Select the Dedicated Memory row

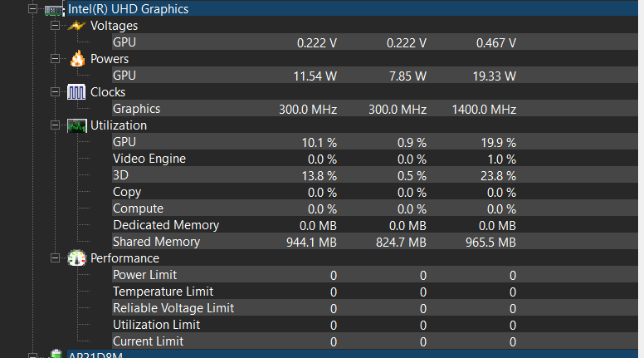375,225
